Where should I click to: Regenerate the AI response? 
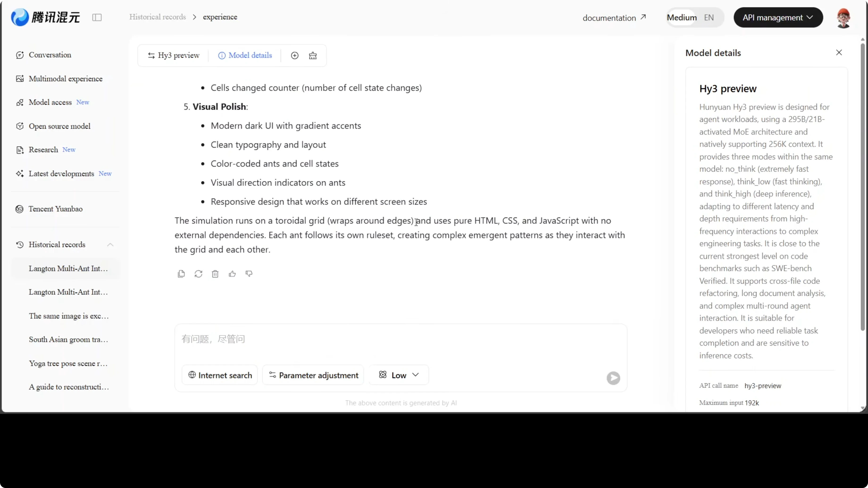pos(198,274)
